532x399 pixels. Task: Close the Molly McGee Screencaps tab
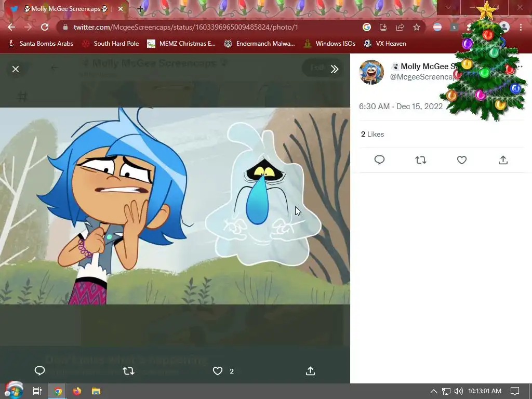click(x=121, y=9)
